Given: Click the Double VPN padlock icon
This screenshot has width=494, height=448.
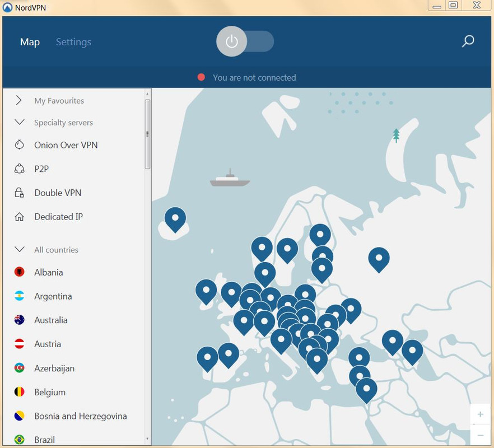Looking at the screenshot, I should [x=19, y=193].
